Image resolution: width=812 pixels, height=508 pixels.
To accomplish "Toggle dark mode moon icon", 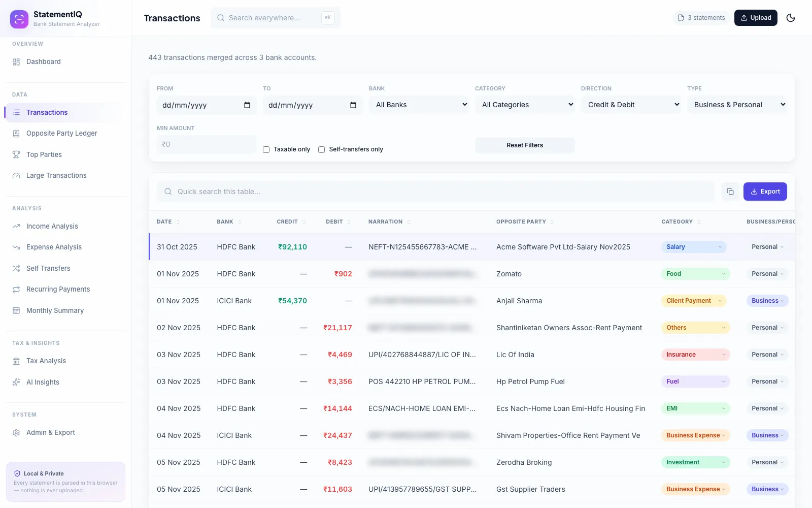I will (791, 18).
